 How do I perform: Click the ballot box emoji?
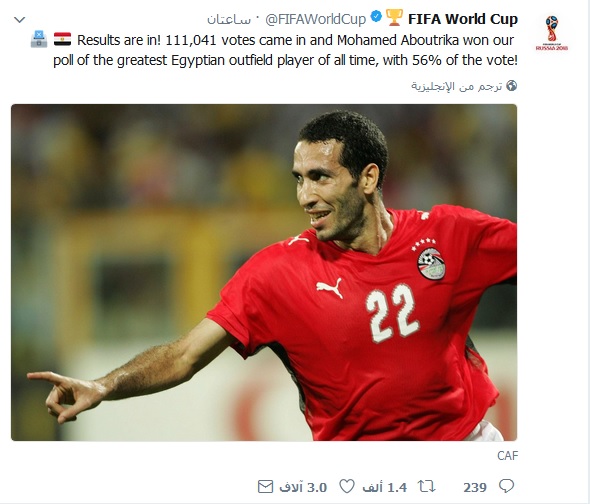39,39
